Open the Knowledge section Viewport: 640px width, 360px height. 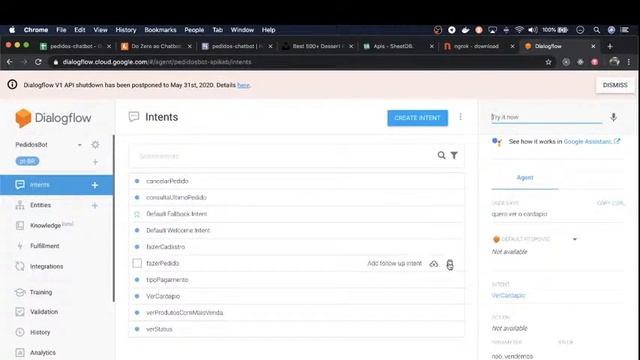pyautogui.click(x=45, y=225)
